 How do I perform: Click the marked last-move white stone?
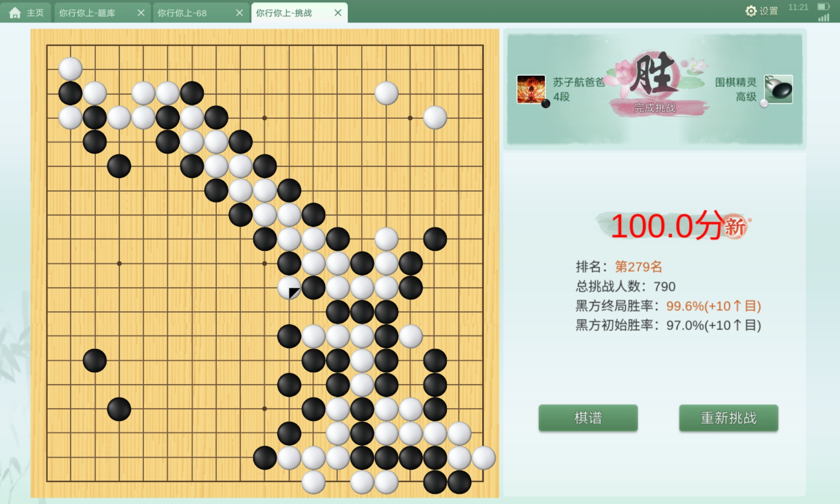tap(289, 288)
